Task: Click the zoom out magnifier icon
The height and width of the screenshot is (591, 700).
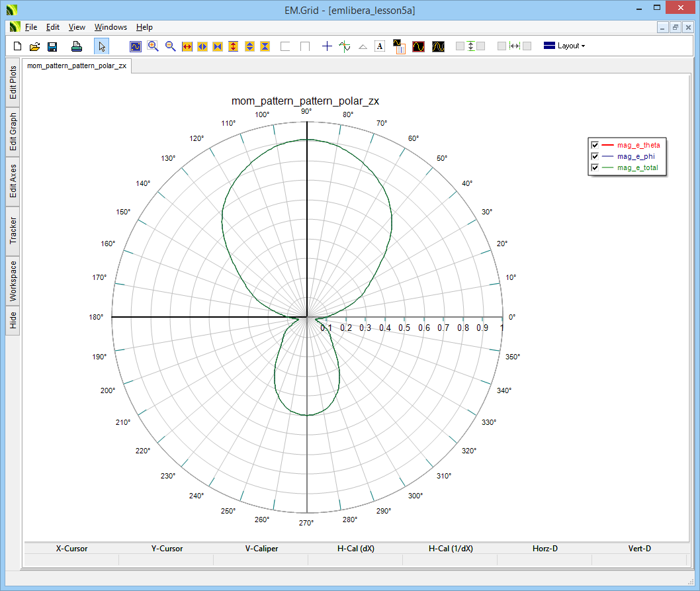Action: (x=170, y=46)
